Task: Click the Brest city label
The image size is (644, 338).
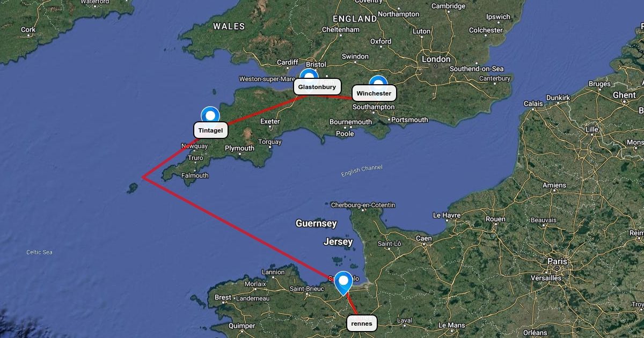Action: [x=223, y=297]
